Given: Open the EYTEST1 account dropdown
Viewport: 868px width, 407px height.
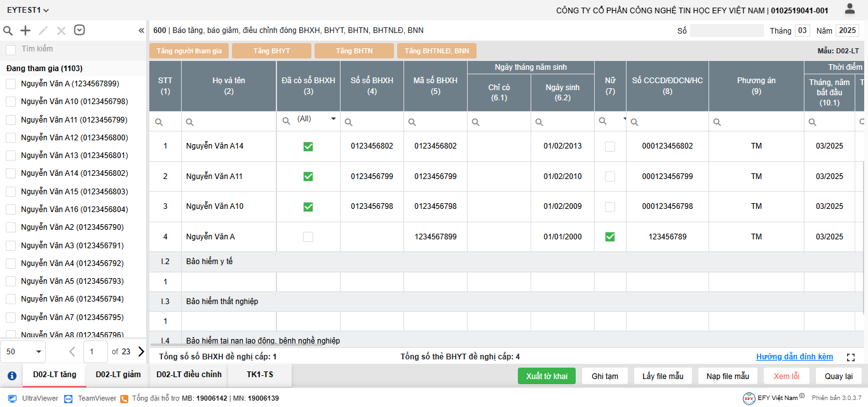Looking at the screenshot, I should point(28,10).
